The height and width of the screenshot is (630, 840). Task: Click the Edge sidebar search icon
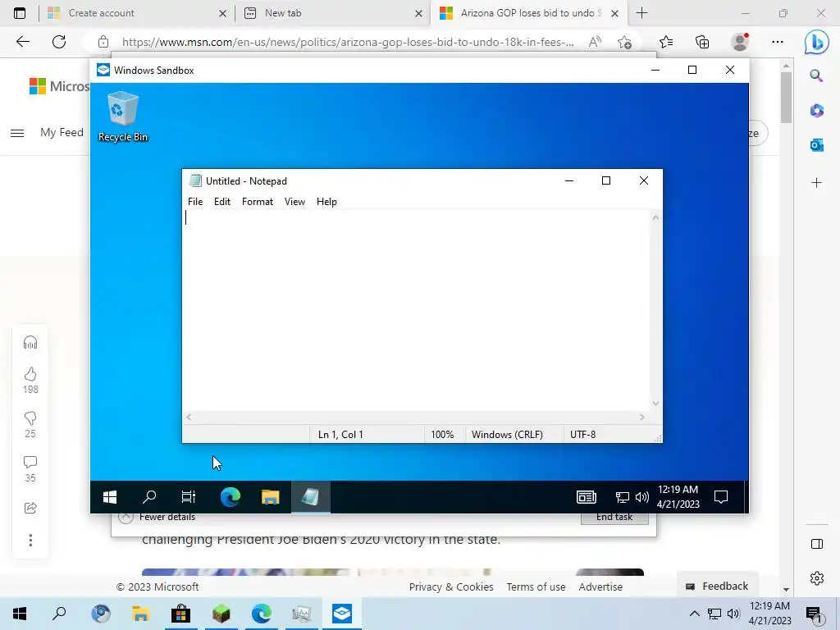pyautogui.click(x=816, y=75)
